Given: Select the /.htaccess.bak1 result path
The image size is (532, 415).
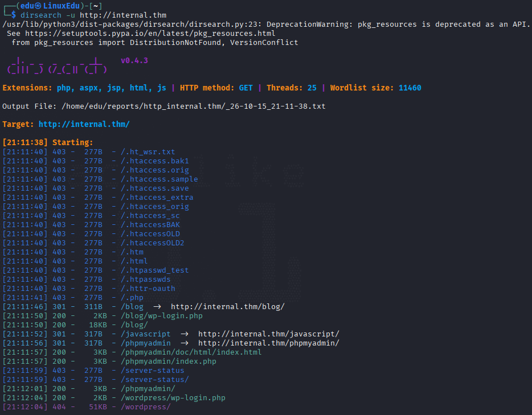Looking at the screenshot, I should pyautogui.click(x=155, y=161).
